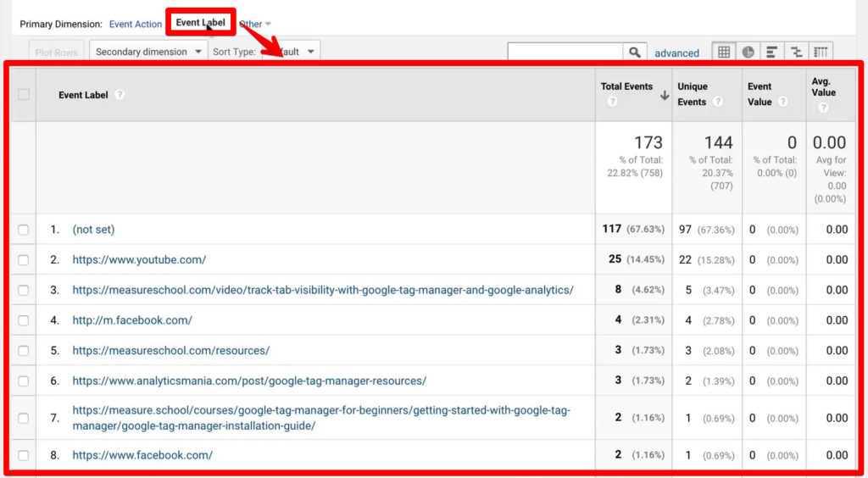Sort by Unique Events column header
Screen dimensions: 868x478
(x=693, y=95)
